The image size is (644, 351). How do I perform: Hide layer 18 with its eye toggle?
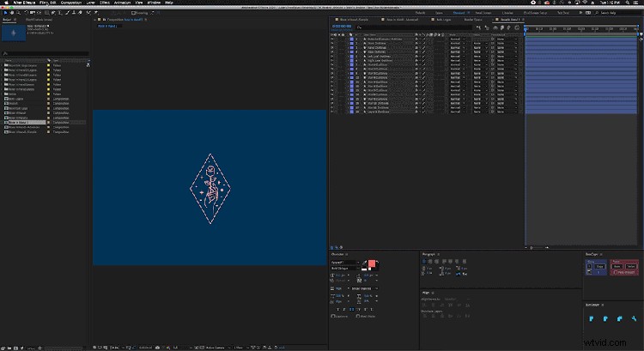331,112
